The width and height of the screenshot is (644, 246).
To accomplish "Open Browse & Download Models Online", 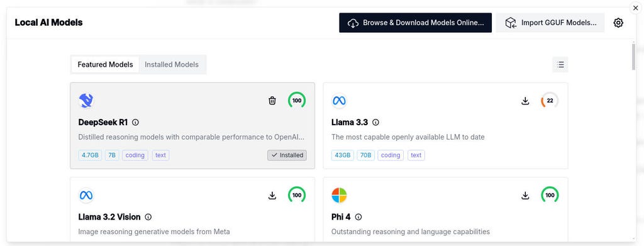I will (x=415, y=23).
